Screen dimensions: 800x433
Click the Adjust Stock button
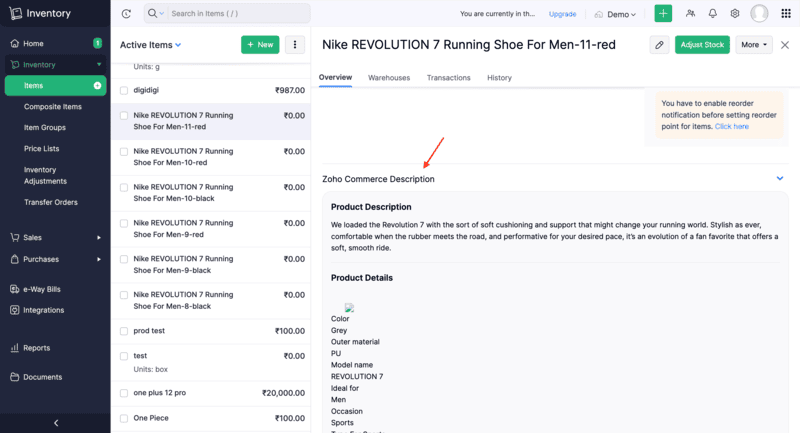tap(702, 45)
